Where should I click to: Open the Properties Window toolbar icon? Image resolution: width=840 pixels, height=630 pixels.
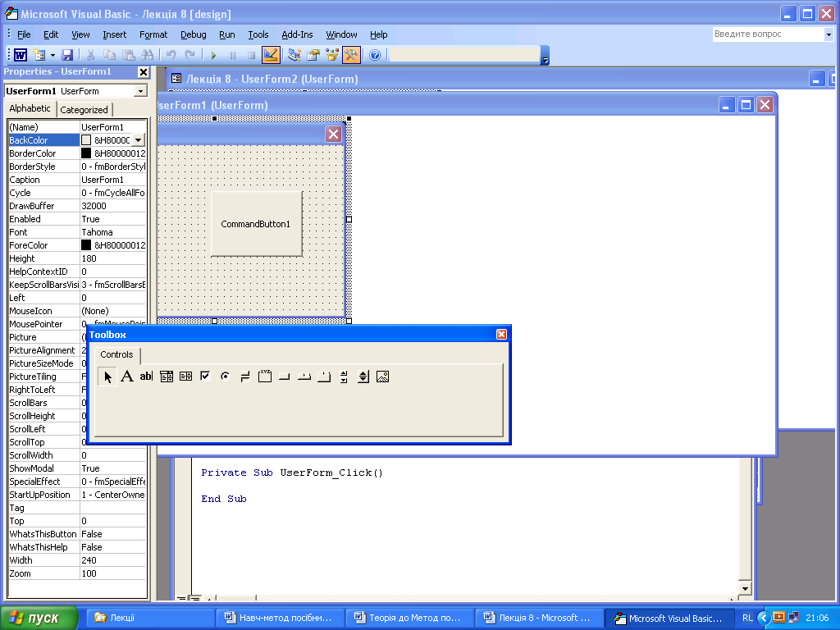pyautogui.click(x=313, y=55)
